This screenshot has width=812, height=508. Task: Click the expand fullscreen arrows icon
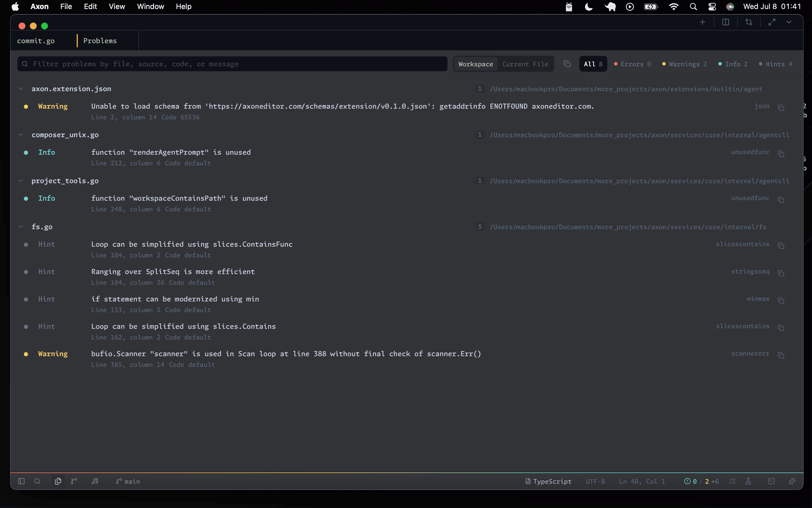click(772, 22)
